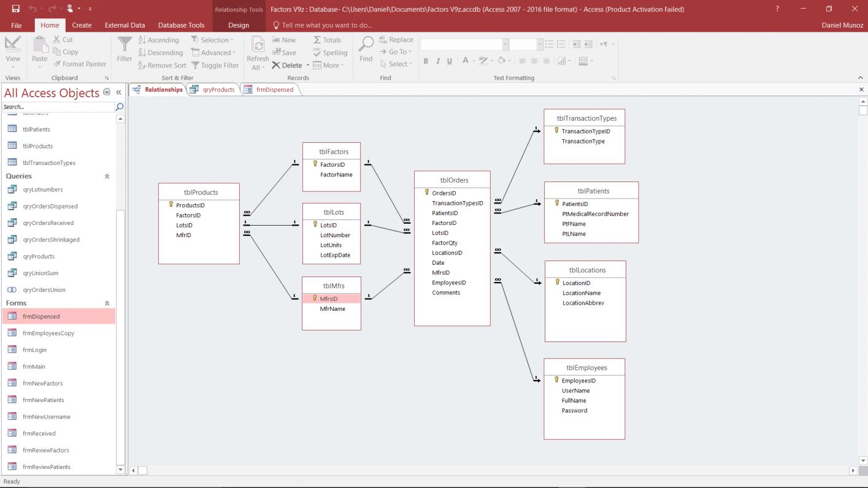The width and height of the screenshot is (868, 488).
Task: Open the font name combo box
Action: (465, 44)
